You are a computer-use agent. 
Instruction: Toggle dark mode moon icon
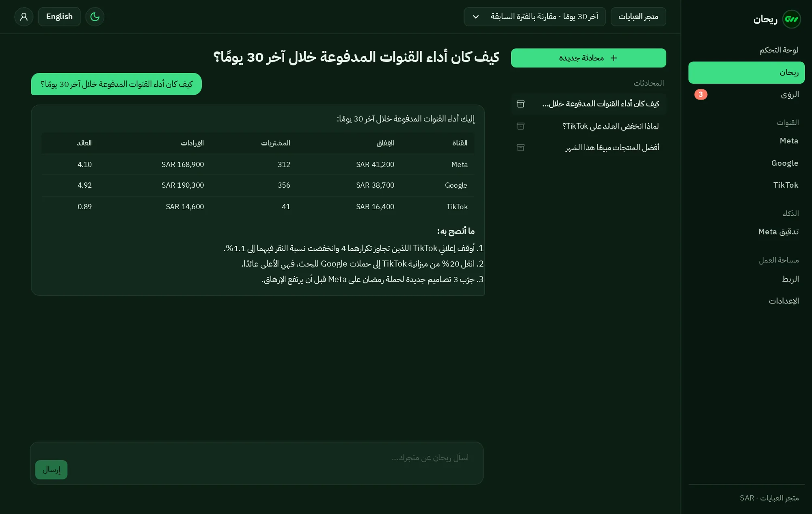click(x=95, y=17)
